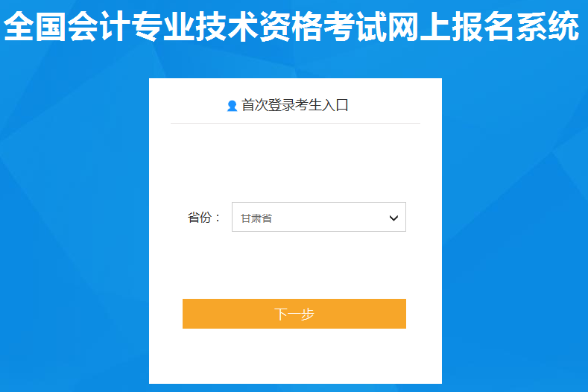Click blank area between dropdown and 下一步 button

(x=295, y=265)
